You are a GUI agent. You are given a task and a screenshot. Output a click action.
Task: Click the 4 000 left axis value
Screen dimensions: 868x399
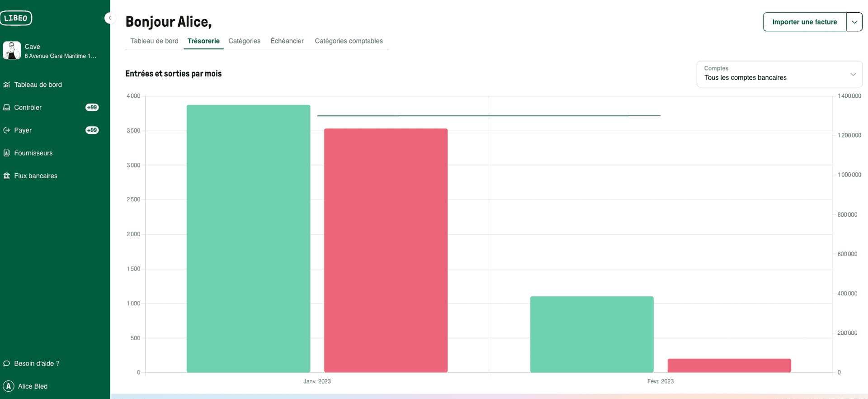133,96
